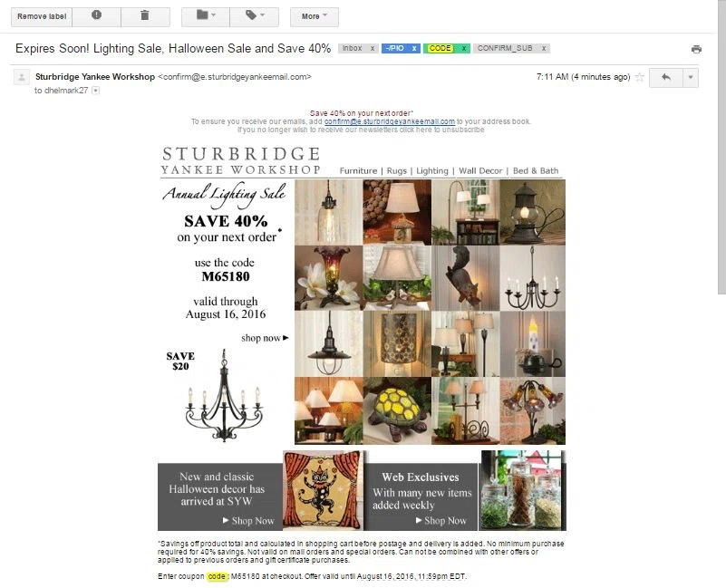
Task: Click the candle chandelier thumbnail
Action: pos(532,278)
